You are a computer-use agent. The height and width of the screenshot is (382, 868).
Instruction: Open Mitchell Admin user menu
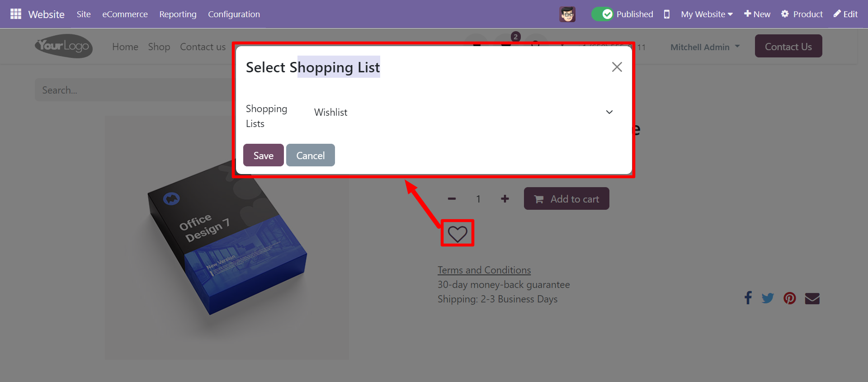(705, 47)
